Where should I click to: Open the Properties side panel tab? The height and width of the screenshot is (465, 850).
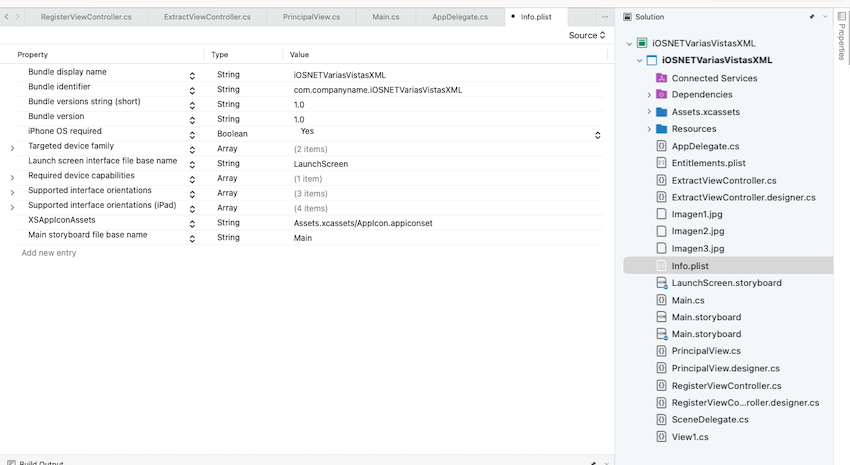(x=841, y=35)
